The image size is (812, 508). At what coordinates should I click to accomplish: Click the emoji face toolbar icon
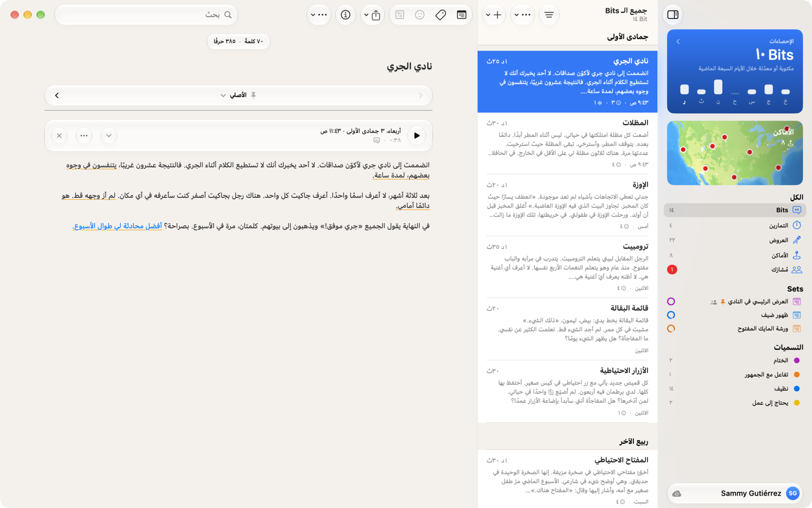coord(420,15)
